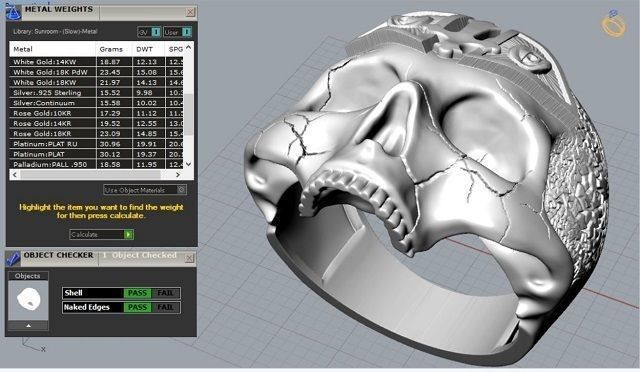The width and height of the screenshot is (640, 372).
Task: Click the Grams column header
Action: (x=114, y=49)
